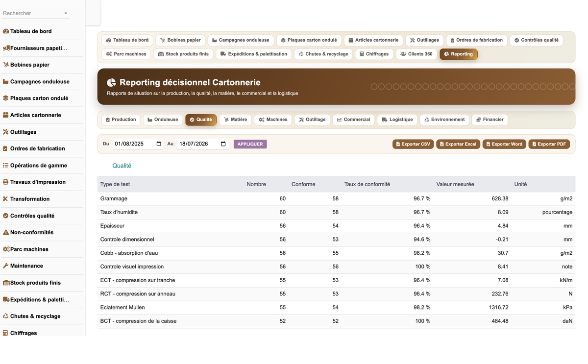Click the Outillages sidebar tools icon

pyautogui.click(x=6, y=132)
